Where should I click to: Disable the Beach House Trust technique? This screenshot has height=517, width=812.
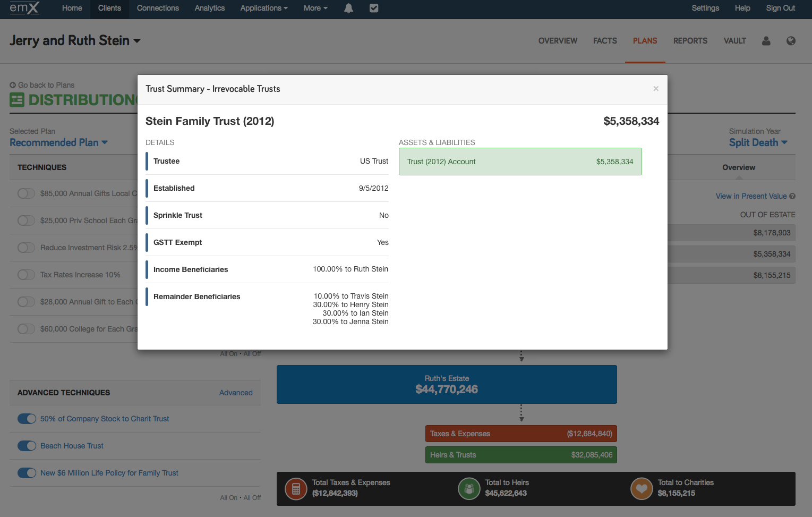point(27,446)
